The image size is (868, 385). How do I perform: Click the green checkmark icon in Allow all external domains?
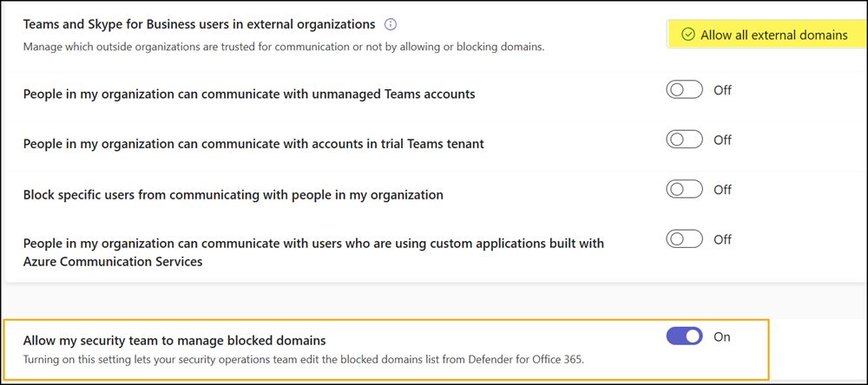(x=688, y=35)
